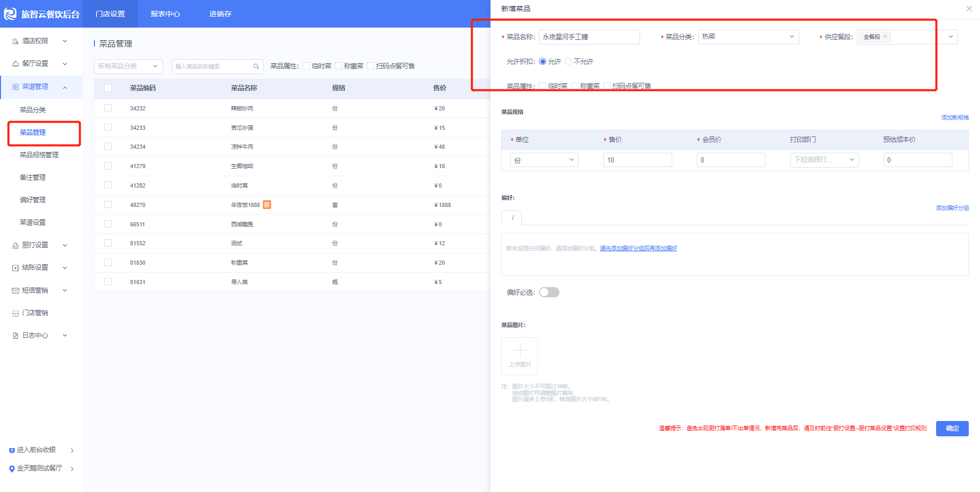980x492 pixels.
Task: Click the 预估成本价 input field
Action: [918, 160]
